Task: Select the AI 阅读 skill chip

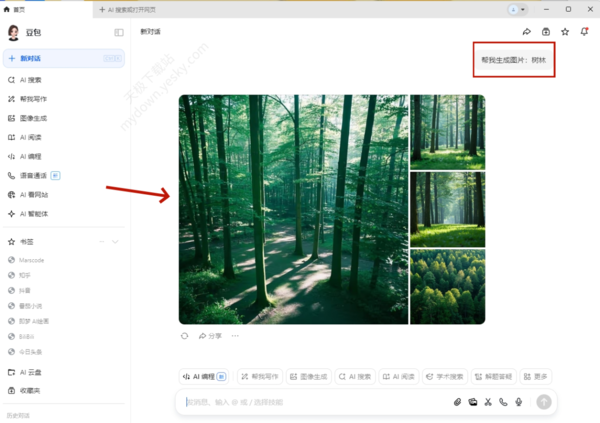Action: [x=399, y=377]
